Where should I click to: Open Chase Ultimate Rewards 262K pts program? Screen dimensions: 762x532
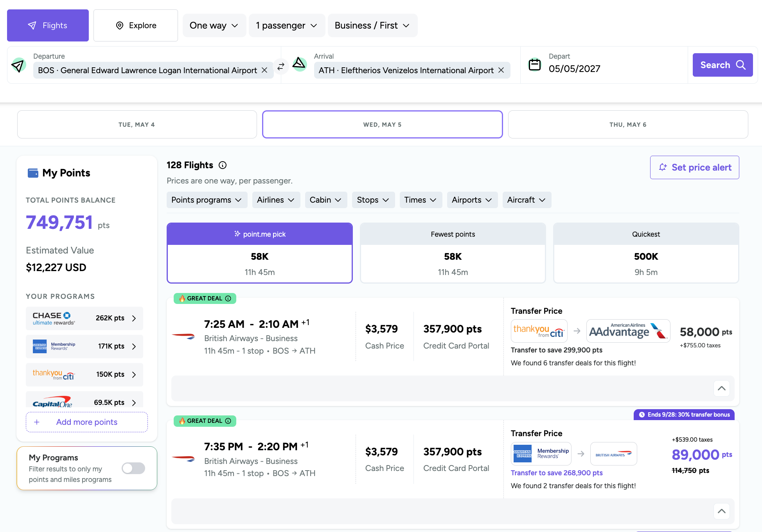(x=84, y=318)
